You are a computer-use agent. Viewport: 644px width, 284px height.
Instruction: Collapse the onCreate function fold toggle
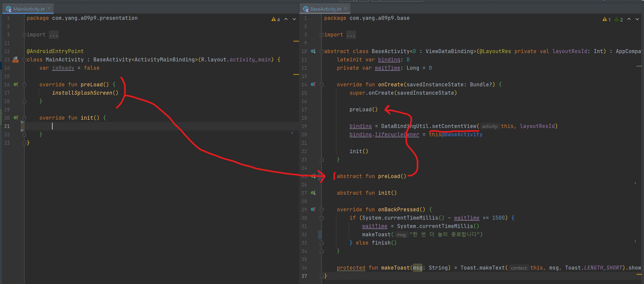322,85
